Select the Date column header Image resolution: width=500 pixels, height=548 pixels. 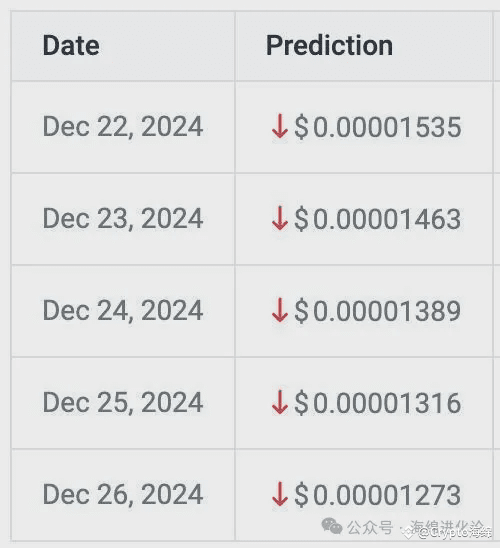(71, 46)
